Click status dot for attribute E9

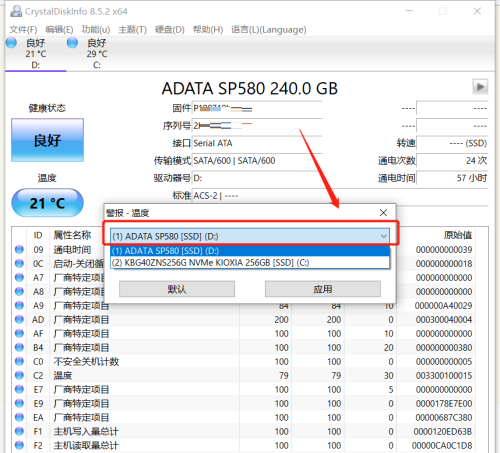(19, 403)
